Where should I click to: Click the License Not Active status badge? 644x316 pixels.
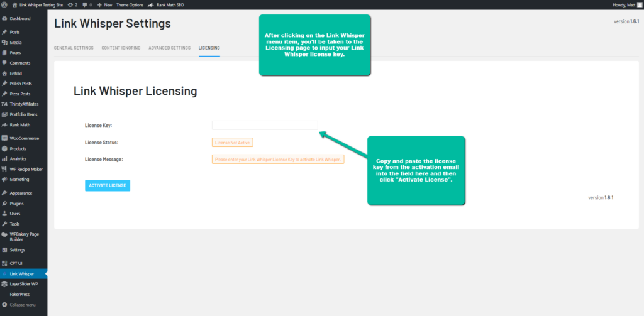click(233, 143)
